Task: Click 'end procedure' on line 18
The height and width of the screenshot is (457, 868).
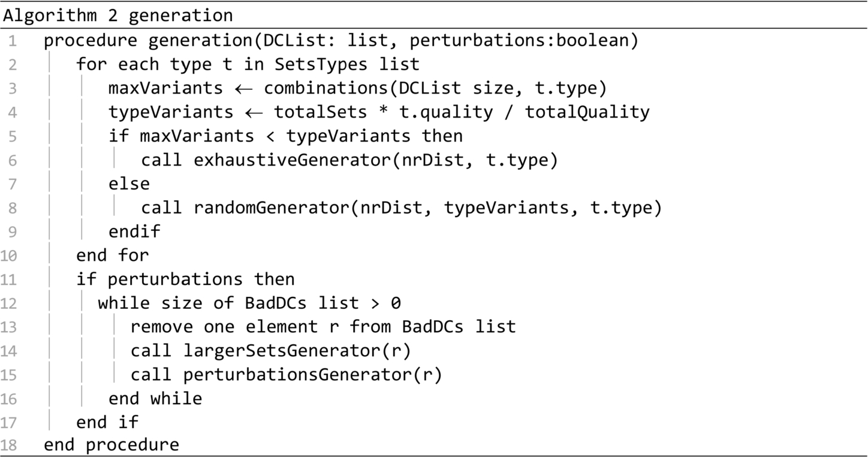Action: (111, 445)
